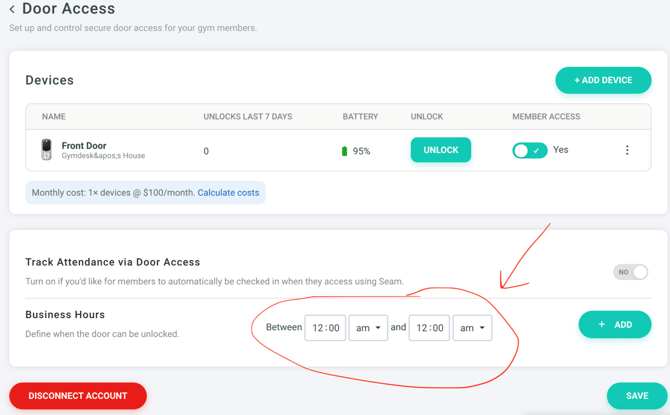Click the Name column header
Image resolution: width=670 pixels, height=415 pixels.
[x=54, y=117]
